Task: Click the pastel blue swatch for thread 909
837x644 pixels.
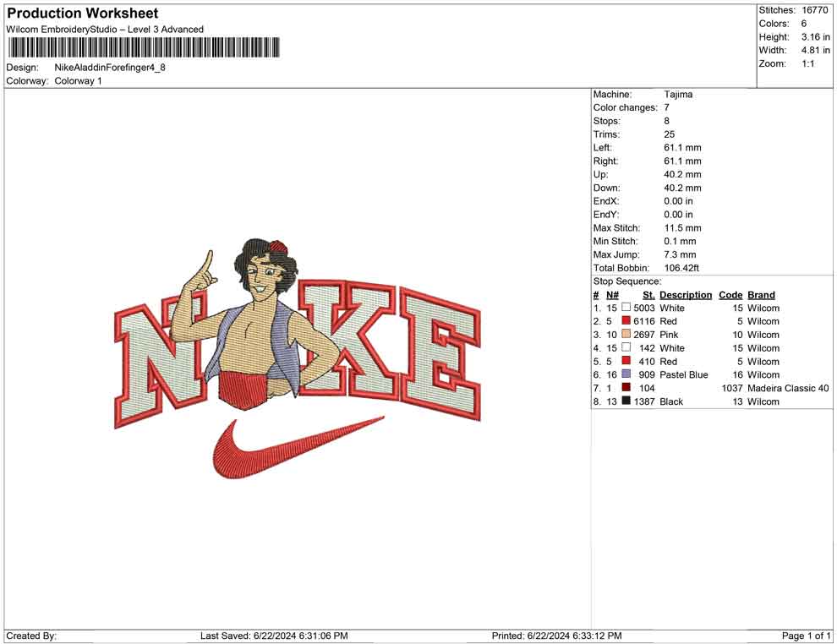Action: (x=626, y=374)
